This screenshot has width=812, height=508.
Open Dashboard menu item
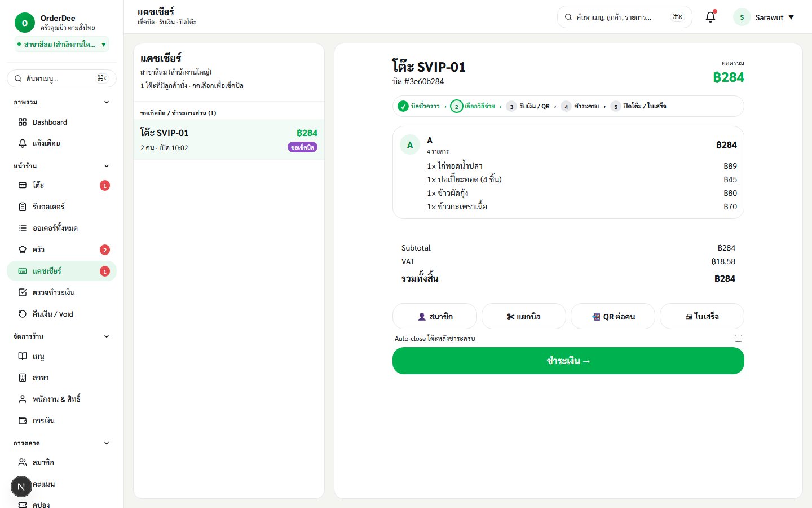pos(61,122)
